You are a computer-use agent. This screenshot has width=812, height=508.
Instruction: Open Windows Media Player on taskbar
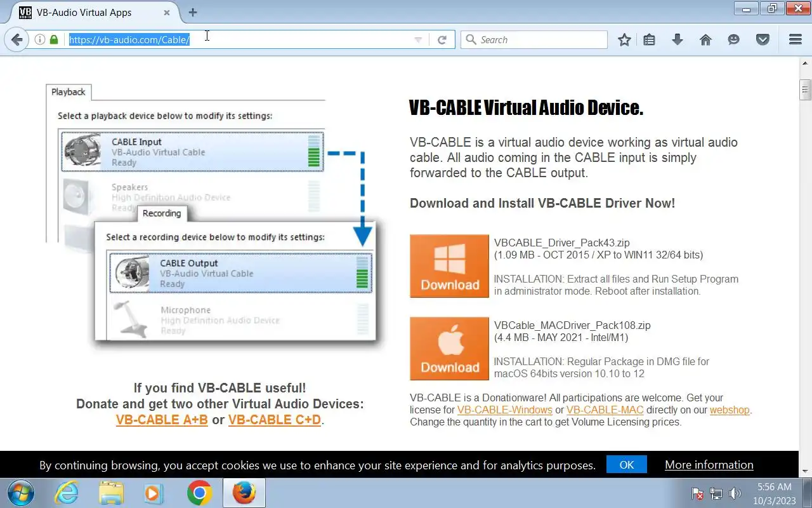154,493
